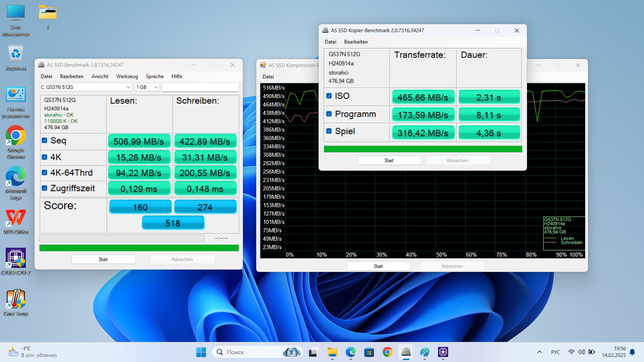Toggle the 4K-64Thrd checkbox

(44, 173)
